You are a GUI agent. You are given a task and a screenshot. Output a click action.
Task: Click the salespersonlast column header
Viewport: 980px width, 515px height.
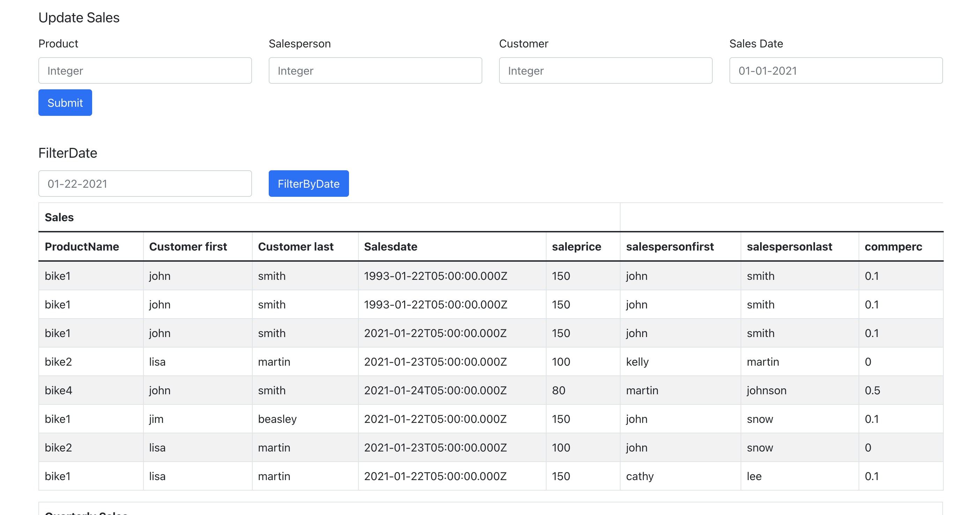(x=800, y=246)
